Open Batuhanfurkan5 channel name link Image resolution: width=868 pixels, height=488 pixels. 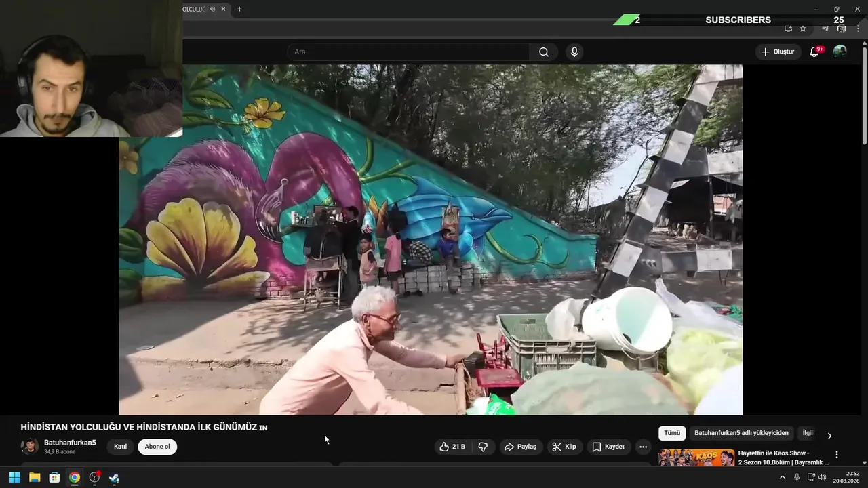coord(70,443)
